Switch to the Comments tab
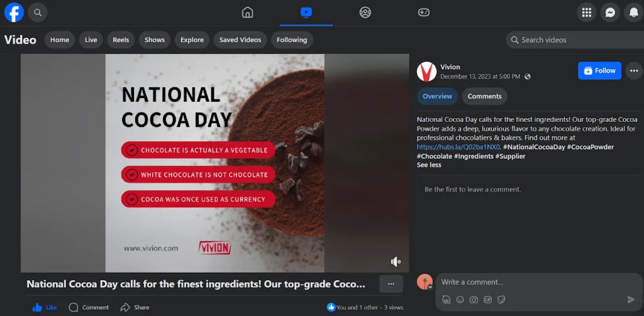 pyautogui.click(x=484, y=96)
